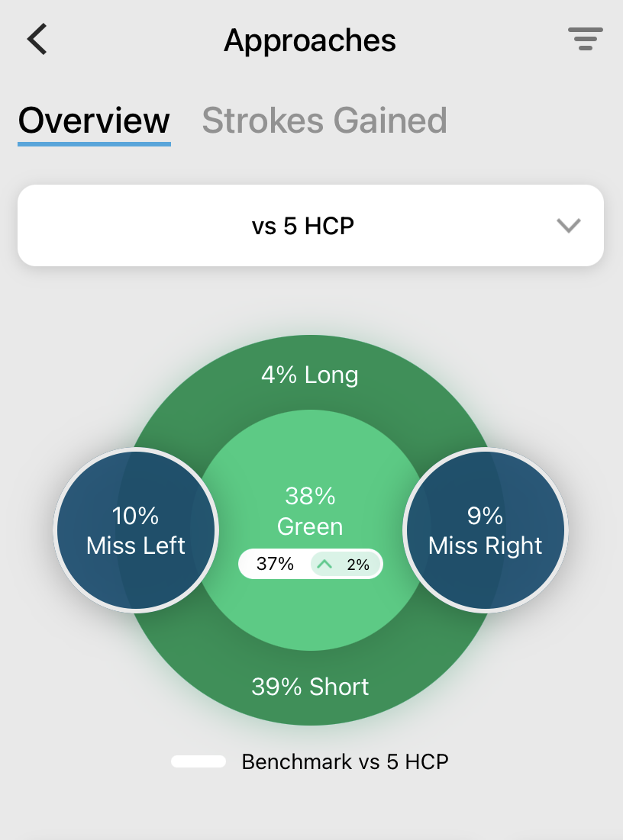Tap the back arrow to return
Viewport: 623px width, 840px height.
point(36,40)
